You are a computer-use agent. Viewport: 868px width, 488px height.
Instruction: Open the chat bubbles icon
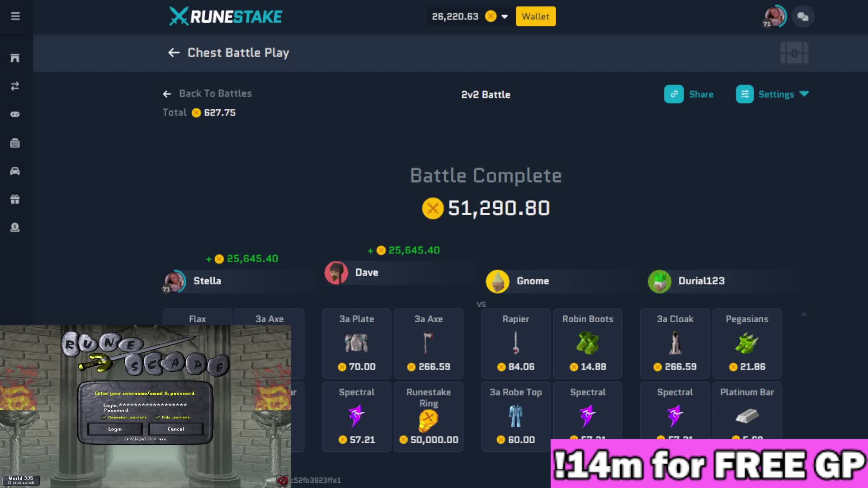click(x=803, y=17)
